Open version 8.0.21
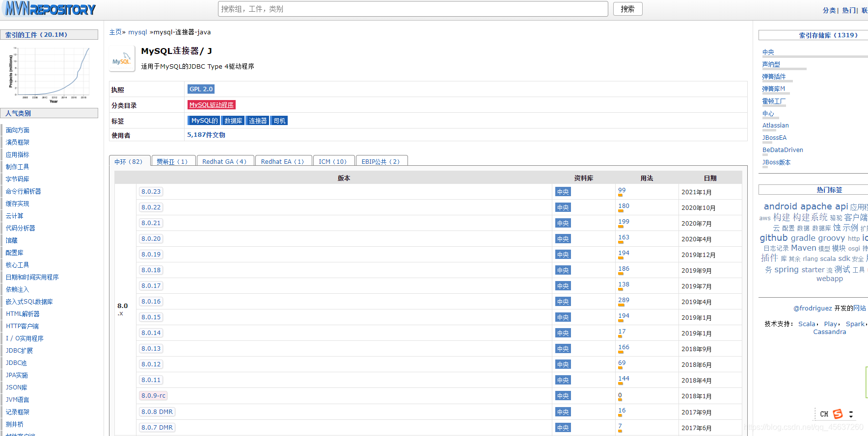Screen dimensions: 868x436 [x=151, y=223]
